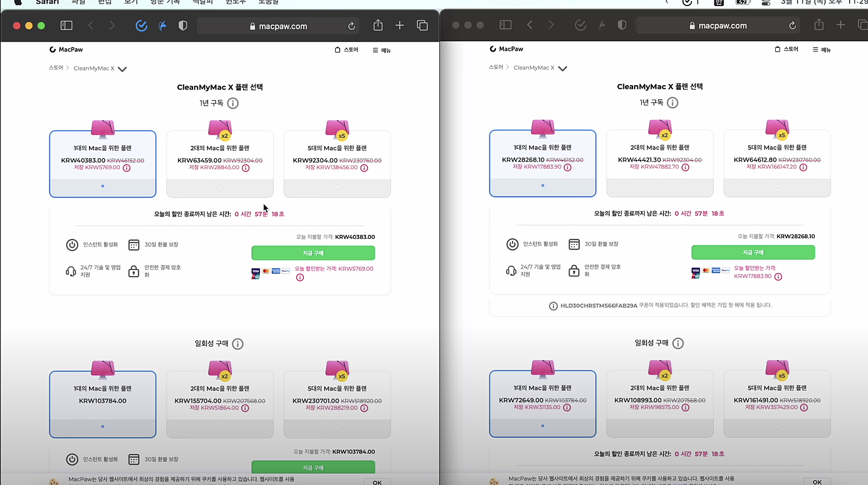Open new tab in left Safari window
This screenshot has width=868, height=485.
[x=400, y=25]
